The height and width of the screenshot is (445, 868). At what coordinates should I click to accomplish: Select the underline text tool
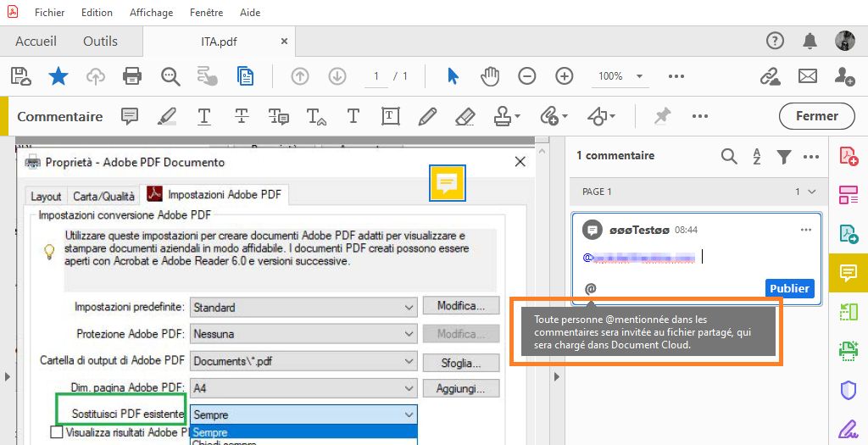[x=203, y=116]
